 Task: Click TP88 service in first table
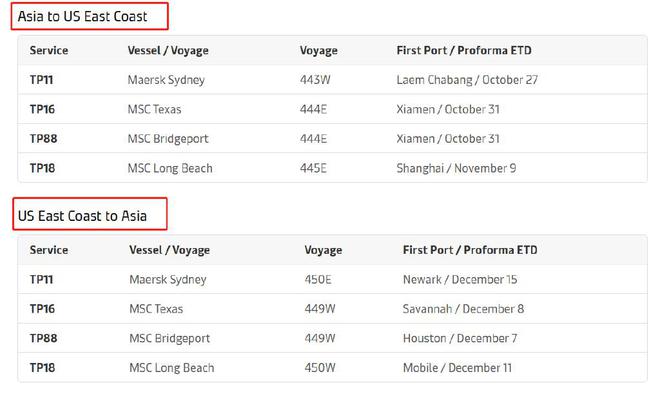click(43, 138)
